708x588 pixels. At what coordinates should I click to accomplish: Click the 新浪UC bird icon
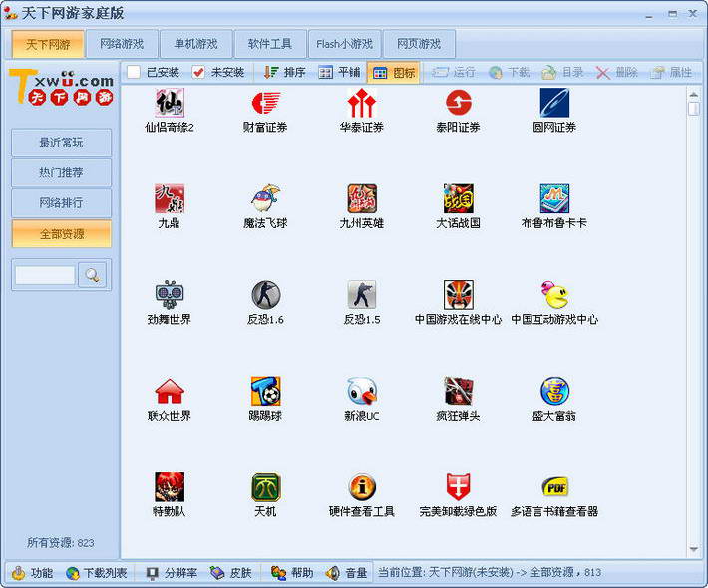tap(362, 391)
